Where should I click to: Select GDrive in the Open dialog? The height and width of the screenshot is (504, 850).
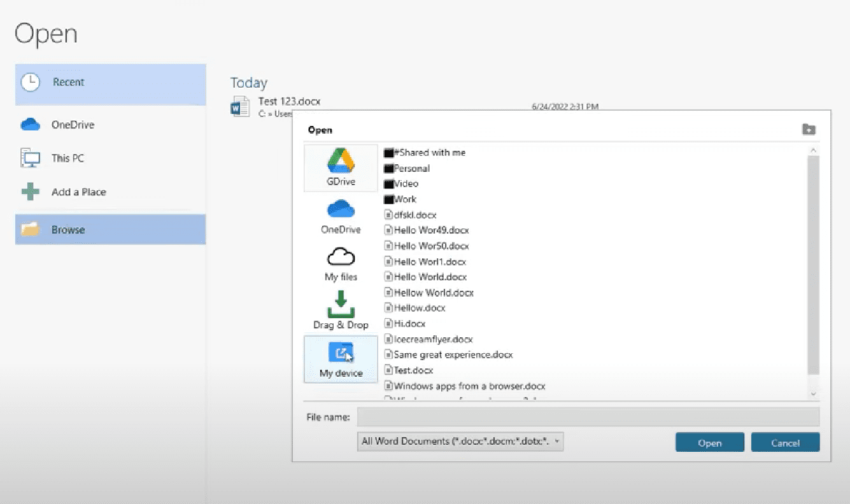point(341,167)
